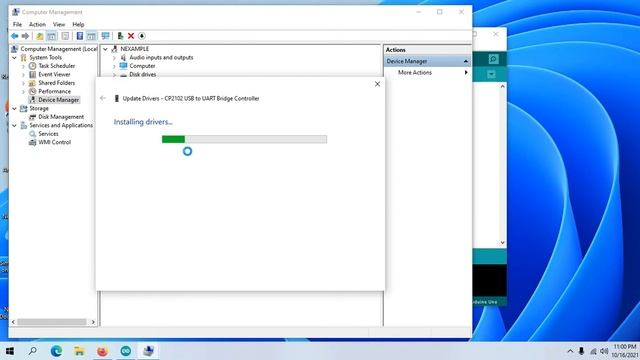Image resolution: width=640 pixels, height=360 pixels.
Task: Click the Scan for hardware changes monitor icon
Action: click(106, 36)
